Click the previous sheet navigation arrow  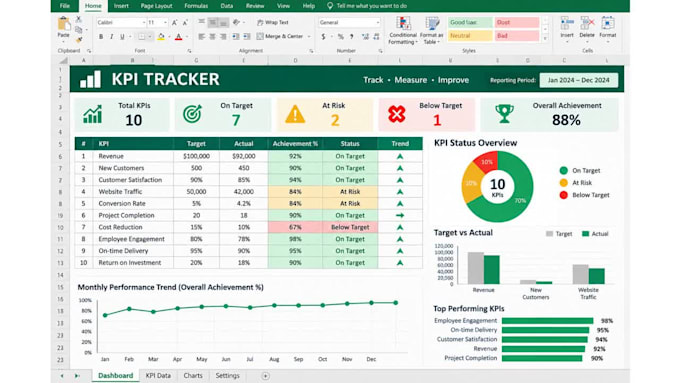(x=62, y=376)
